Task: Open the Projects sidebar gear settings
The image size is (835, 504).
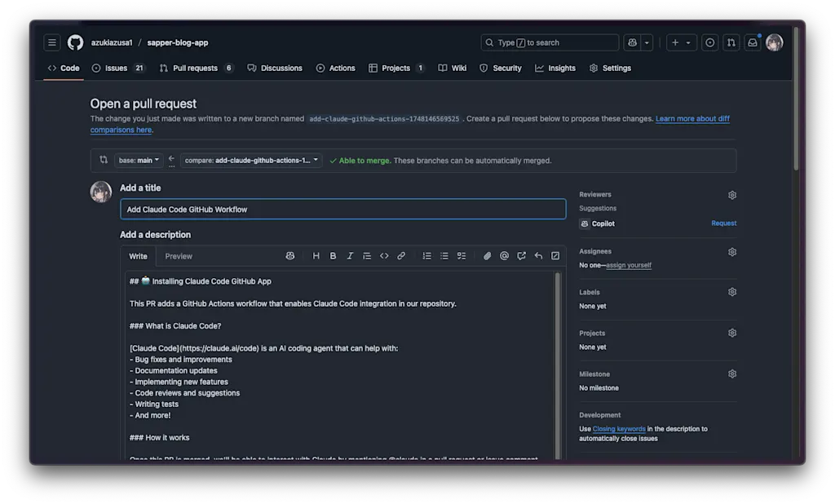Action: 732,333
